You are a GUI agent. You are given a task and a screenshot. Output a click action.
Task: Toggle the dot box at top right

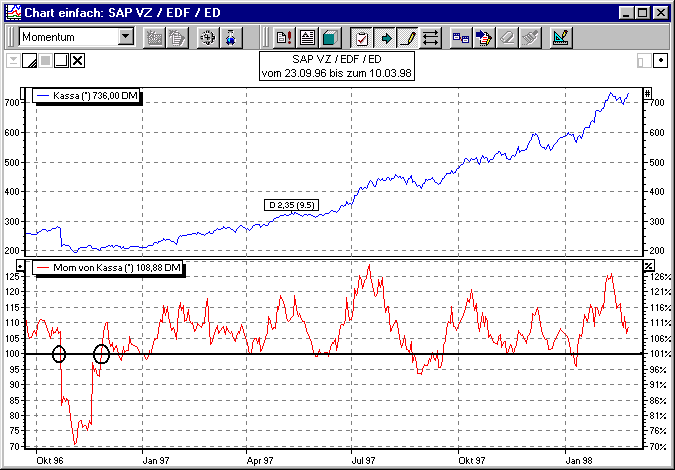tap(659, 61)
